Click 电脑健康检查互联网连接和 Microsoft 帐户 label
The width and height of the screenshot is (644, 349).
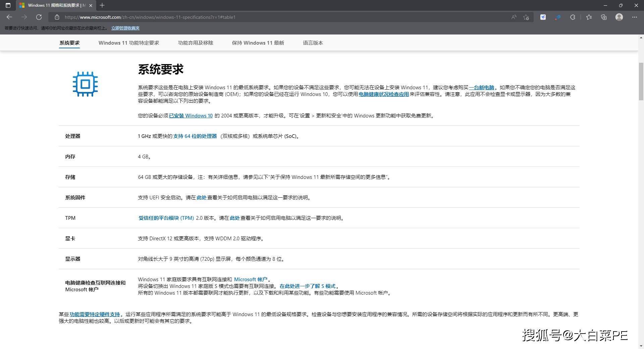[95, 286]
